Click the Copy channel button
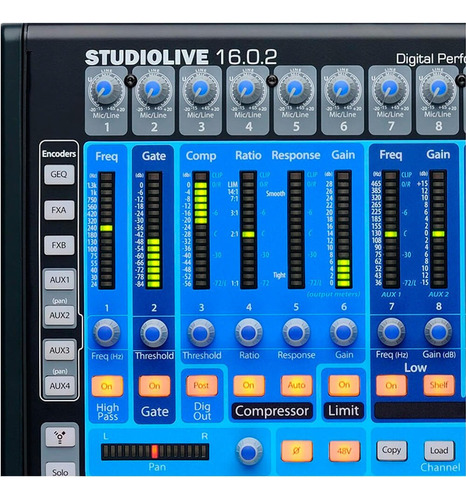The image size is (466, 500). tap(391, 450)
